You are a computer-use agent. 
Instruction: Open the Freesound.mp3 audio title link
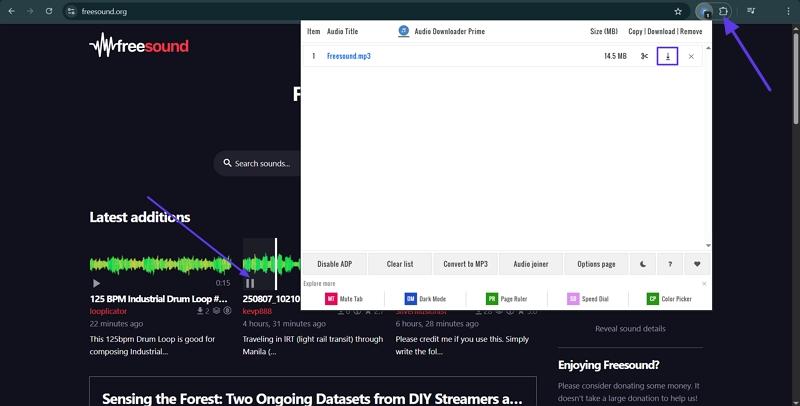point(348,56)
